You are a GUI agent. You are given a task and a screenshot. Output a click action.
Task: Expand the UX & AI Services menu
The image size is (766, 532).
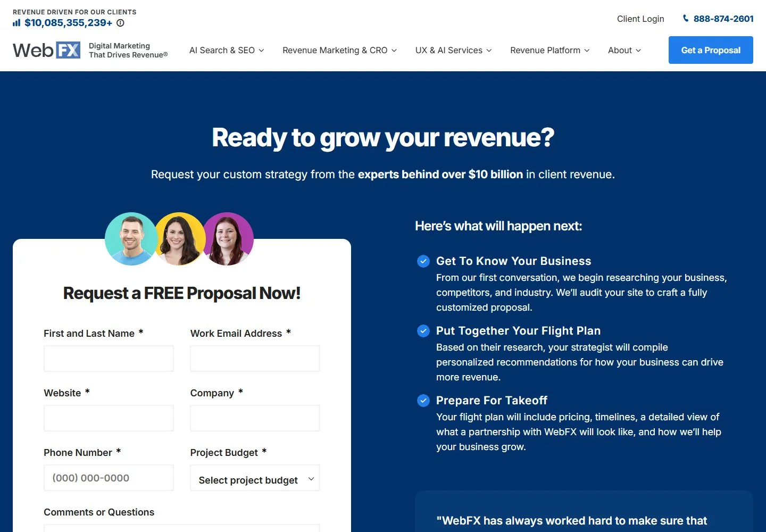point(454,50)
